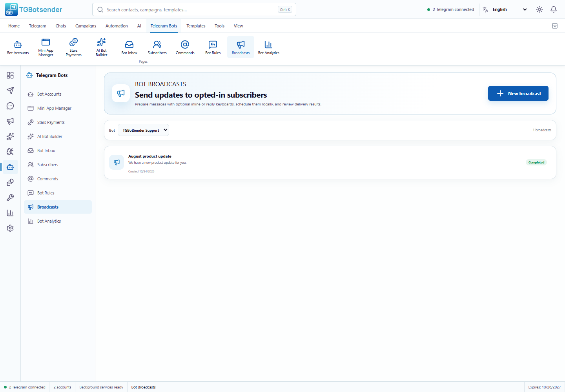
Task: Click the bar chart icon in the left rail
Action: [x=10, y=213]
